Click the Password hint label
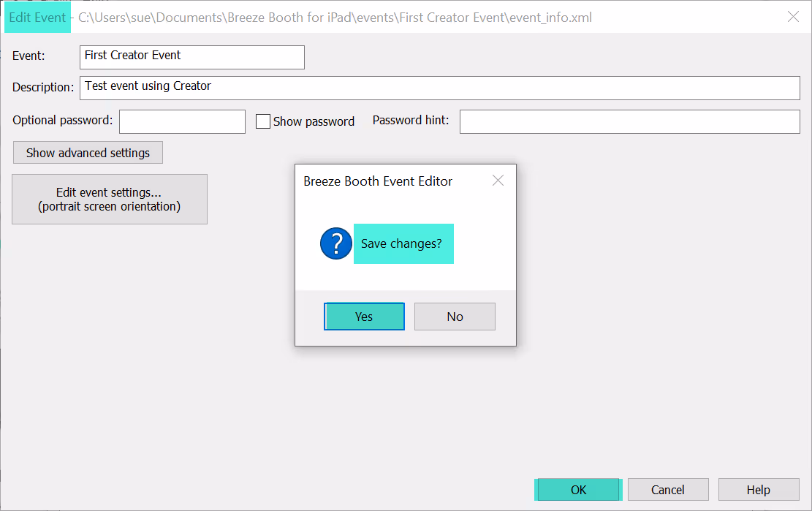 coord(411,120)
